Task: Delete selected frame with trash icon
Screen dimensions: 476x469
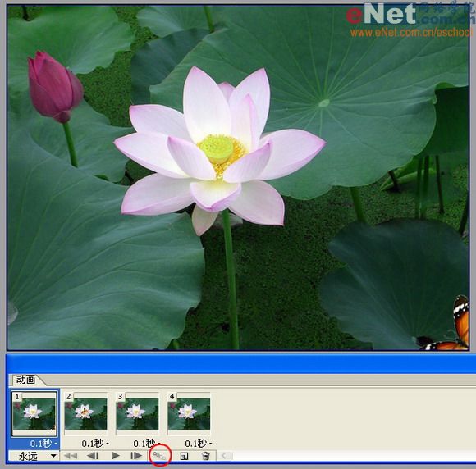Action: pyautogui.click(x=206, y=456)
